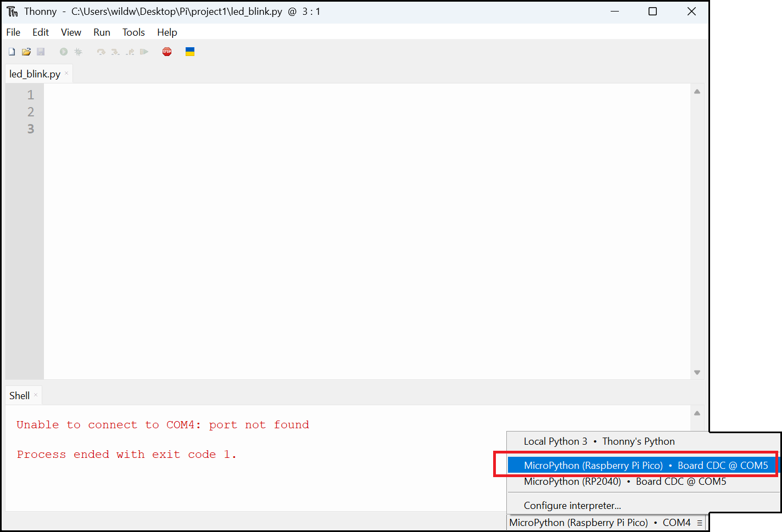Click the Step over debugger icon
The height and width of the screenshot is (532, 782).
click(x=101, y=52)
